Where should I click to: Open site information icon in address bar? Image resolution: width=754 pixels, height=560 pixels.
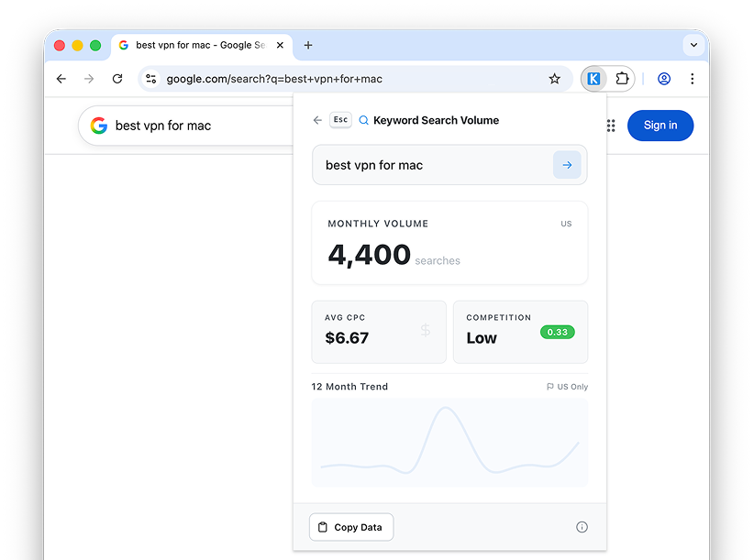click(151, 79)
